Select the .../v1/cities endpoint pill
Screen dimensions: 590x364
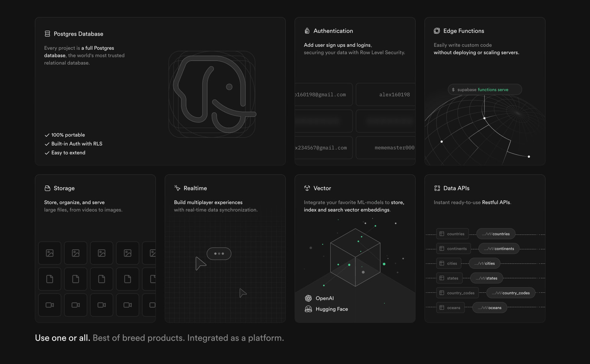[x=485, y=263]
